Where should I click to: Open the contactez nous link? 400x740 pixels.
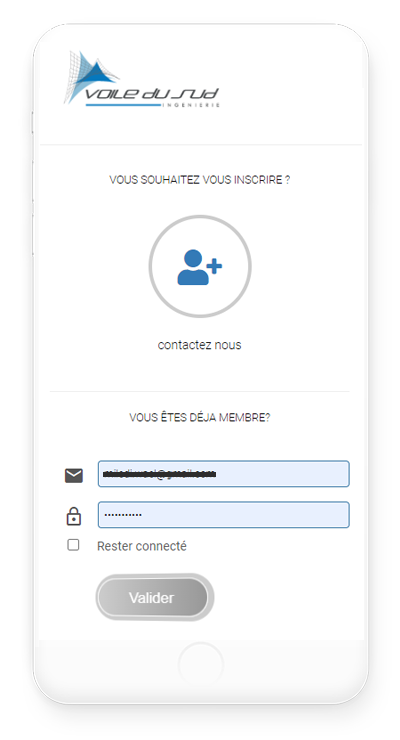(x=200, y=345)
